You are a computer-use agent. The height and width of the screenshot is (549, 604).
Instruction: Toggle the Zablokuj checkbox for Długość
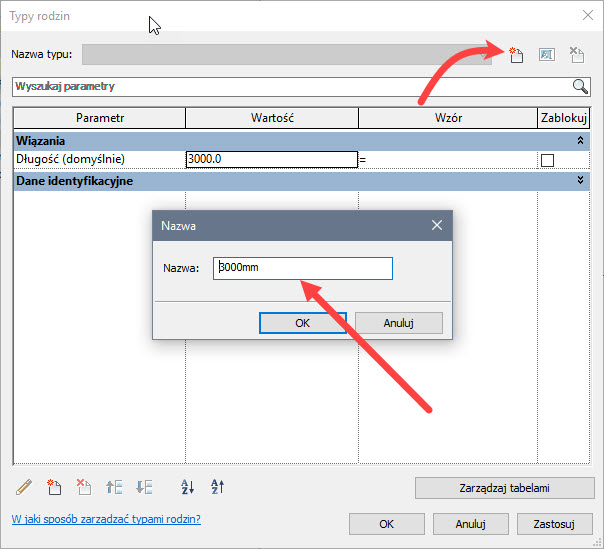pyautogui.click(x=547, y=160)
